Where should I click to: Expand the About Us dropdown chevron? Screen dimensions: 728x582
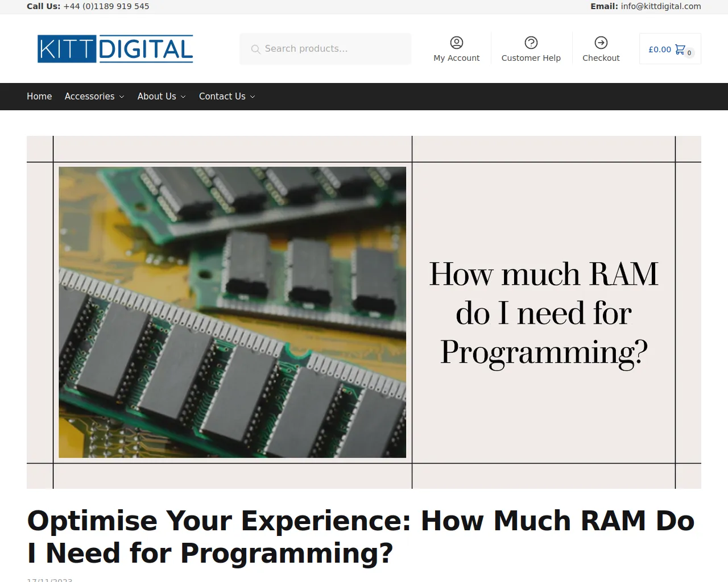click(x=183, y=97)
